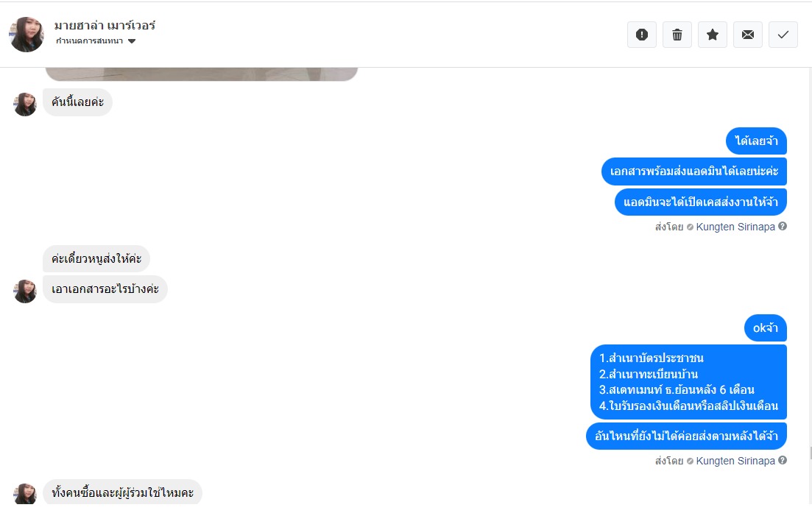Star this conversation as follow-up

click(x=712, y=35)
